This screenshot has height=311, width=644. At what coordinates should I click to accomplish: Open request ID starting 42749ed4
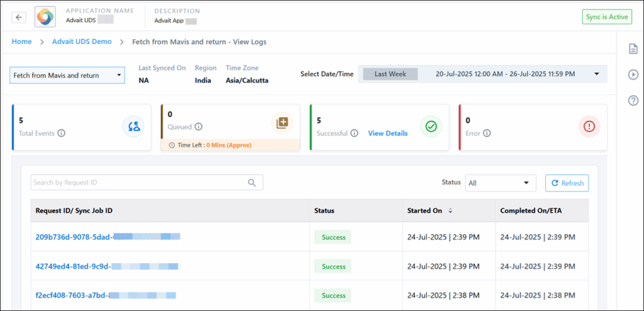point(107,266)
